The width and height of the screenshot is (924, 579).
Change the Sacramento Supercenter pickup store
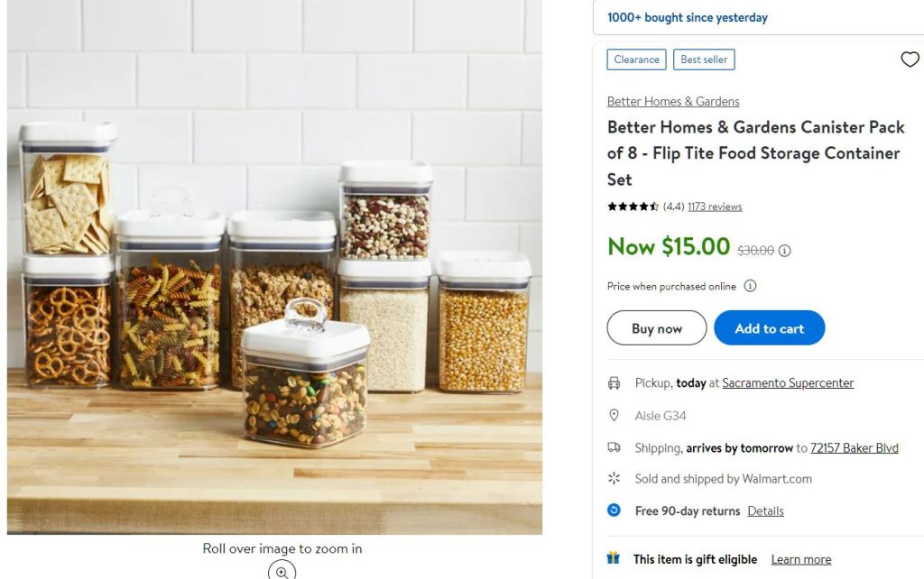(788, 383)
